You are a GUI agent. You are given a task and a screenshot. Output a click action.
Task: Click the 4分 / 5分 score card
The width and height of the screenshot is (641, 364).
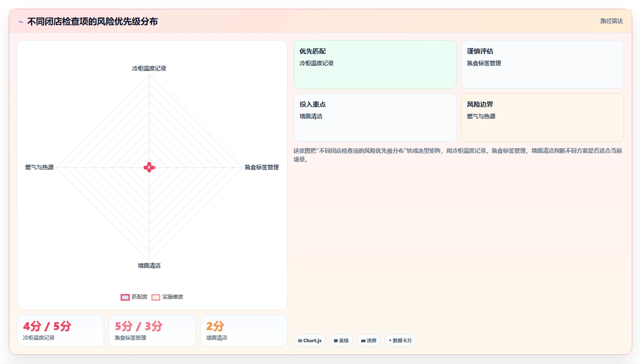click(x=61, y=330)
